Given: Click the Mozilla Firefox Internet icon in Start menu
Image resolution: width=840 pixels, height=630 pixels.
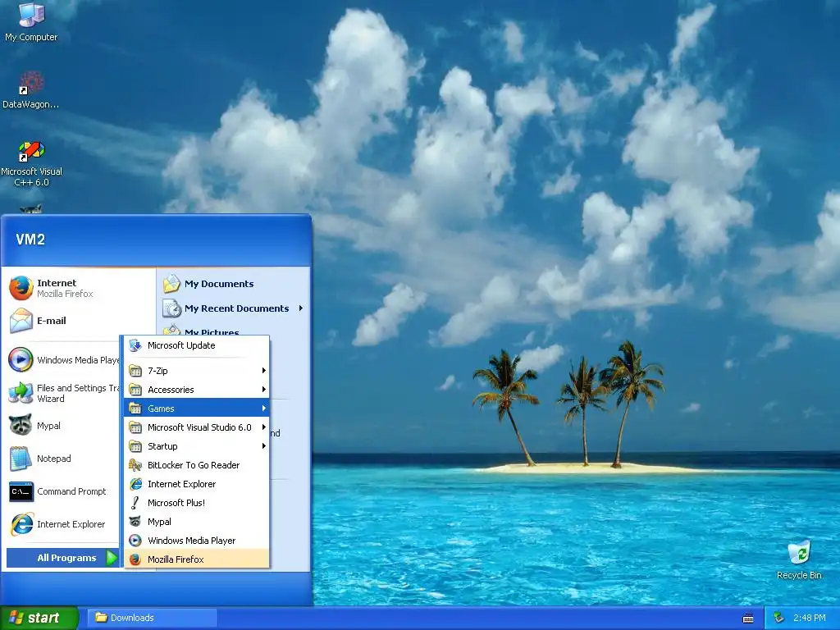Looking at the screenshot, I should point(21,288).
